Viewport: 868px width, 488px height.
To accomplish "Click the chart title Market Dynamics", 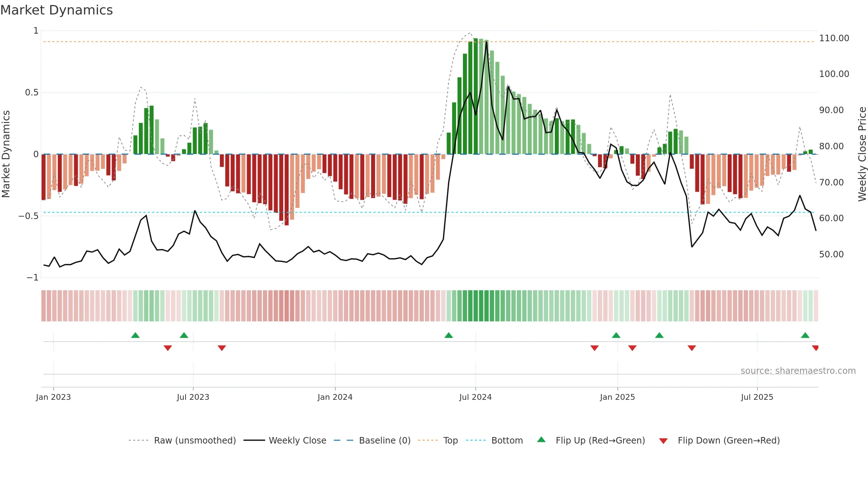I will (56, 10).
